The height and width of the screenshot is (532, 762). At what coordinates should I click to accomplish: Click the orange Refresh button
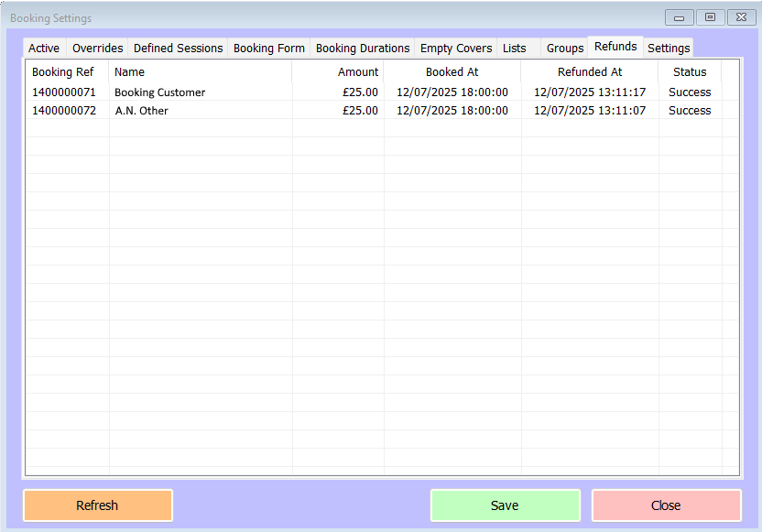[x=97, y=505]
